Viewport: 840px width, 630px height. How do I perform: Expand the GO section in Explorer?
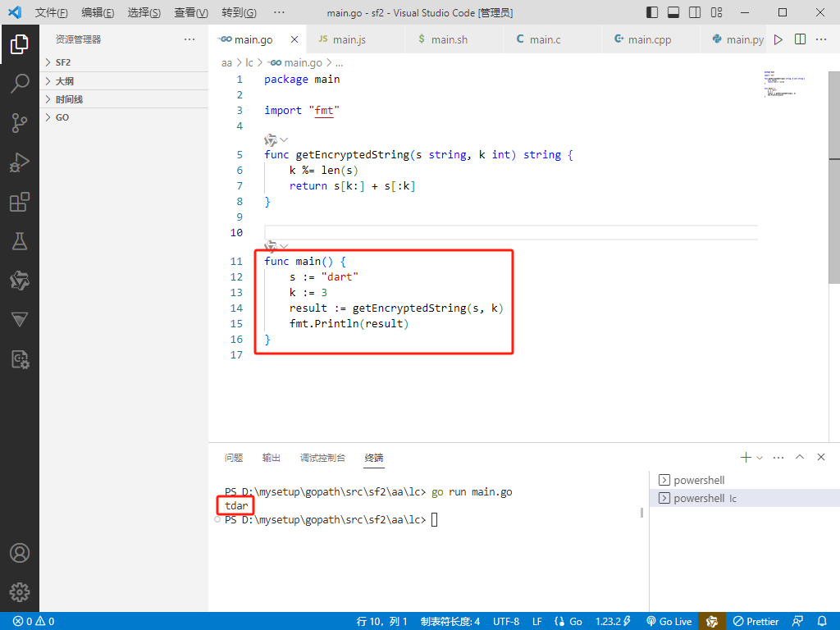[x=124, y=117]
